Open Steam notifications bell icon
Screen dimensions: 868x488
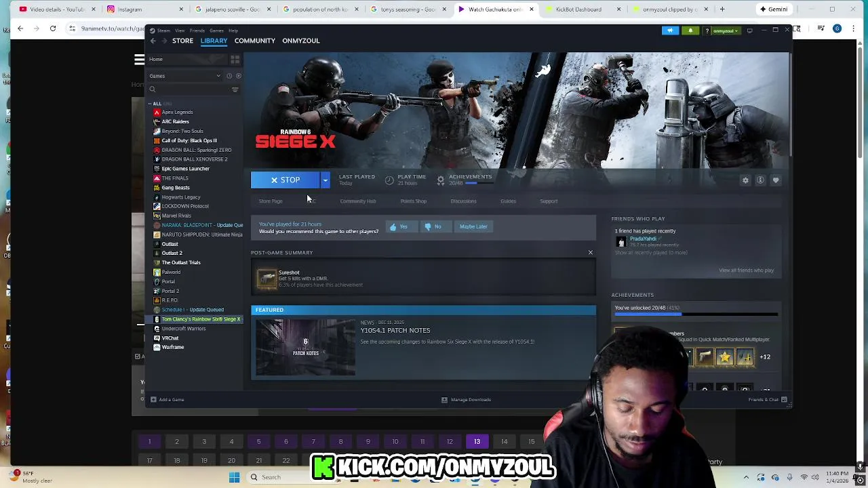coord(690,30)
